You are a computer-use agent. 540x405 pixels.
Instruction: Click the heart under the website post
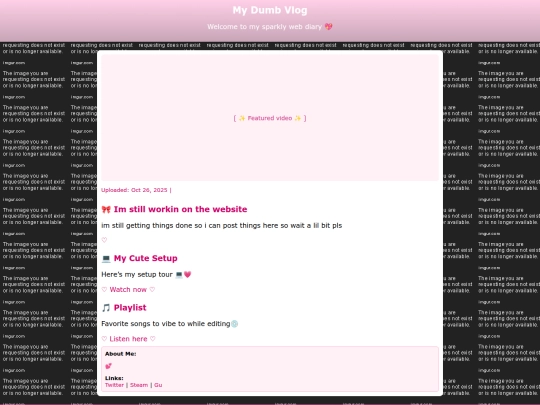click(104, 240)
